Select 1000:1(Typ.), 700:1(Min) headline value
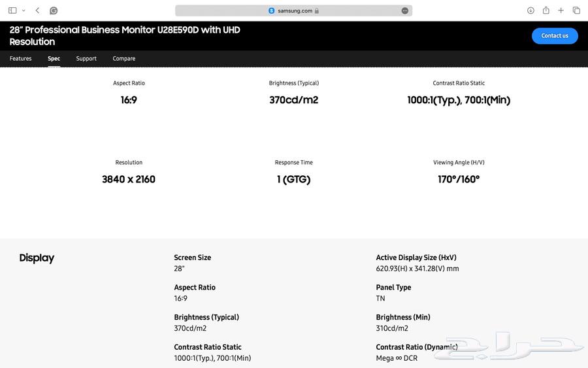This screenshot has height=368, width=588. (x=459, y=100)
